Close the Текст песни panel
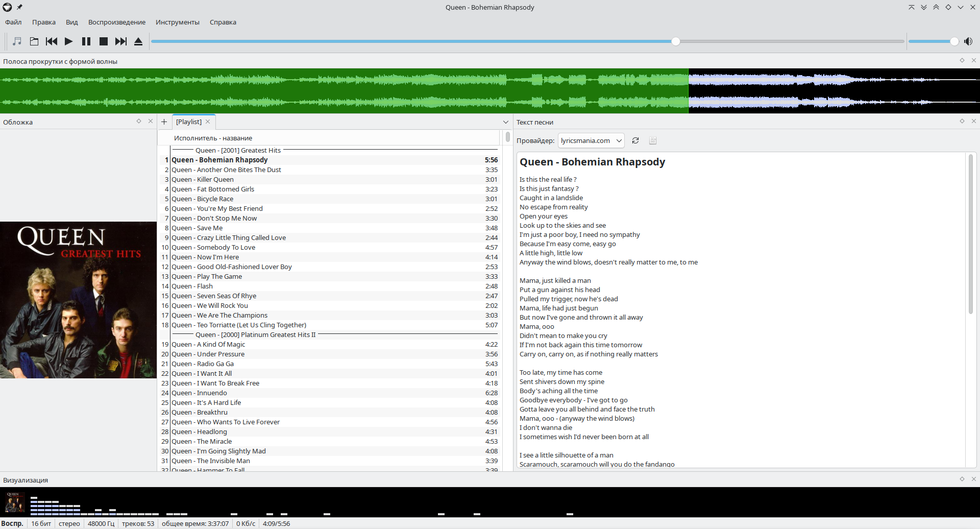The height and width of the screenshot is (529, 980). pos(974,121)
